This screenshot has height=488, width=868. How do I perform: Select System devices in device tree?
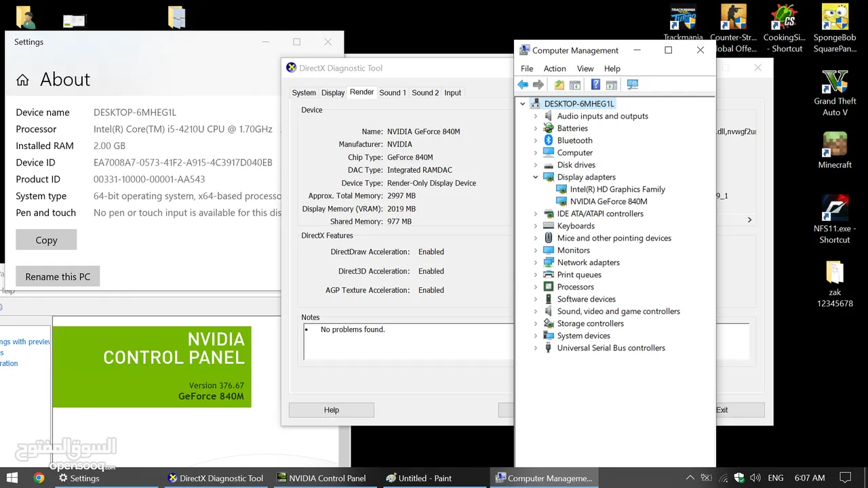pos(583,335)
